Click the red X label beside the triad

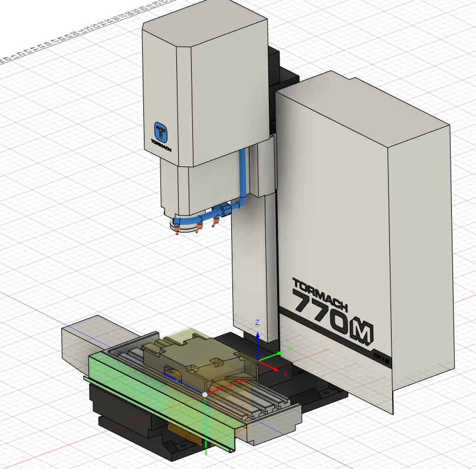point(285,374)
